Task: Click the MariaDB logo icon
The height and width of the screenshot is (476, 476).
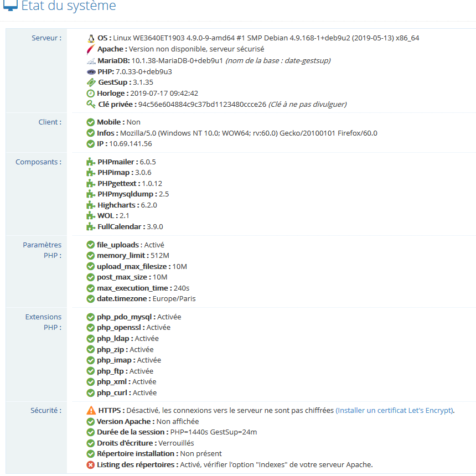Action: [x=91, y=60]
